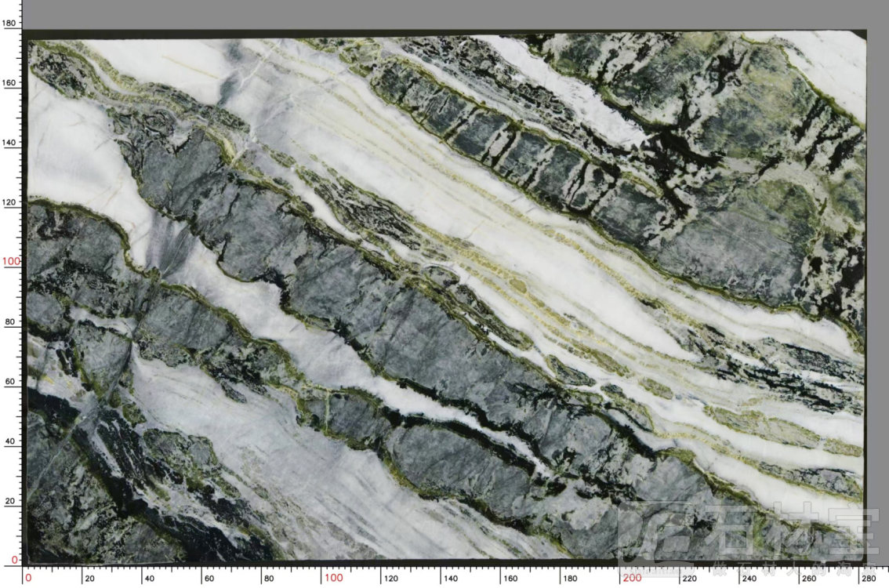Click the red 0 on vertical ruler
This screenshot has height=588, width=889.
point(13,560)
